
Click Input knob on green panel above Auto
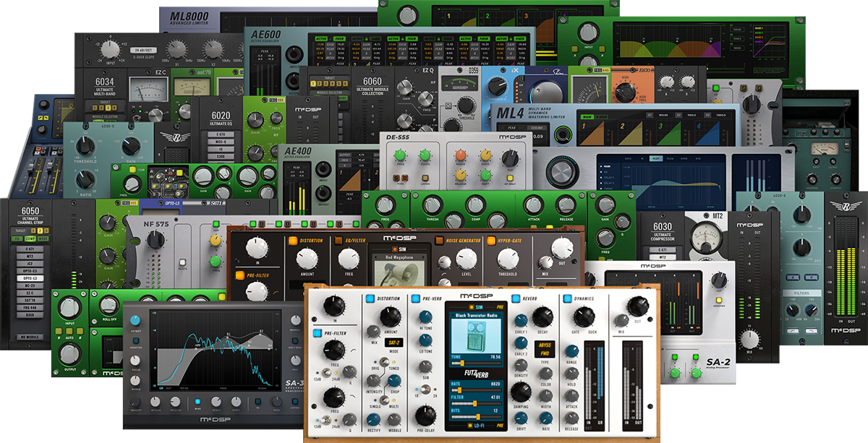[x=69, y=308]
